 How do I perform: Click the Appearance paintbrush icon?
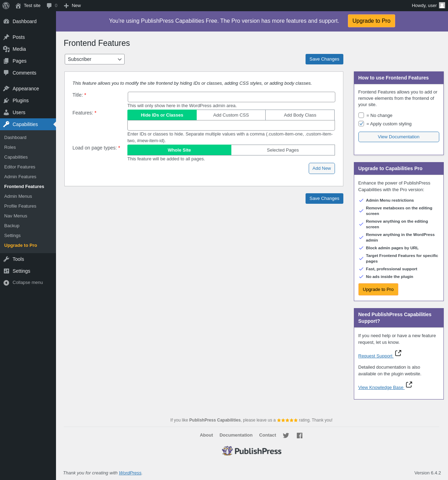click(6, 89)
